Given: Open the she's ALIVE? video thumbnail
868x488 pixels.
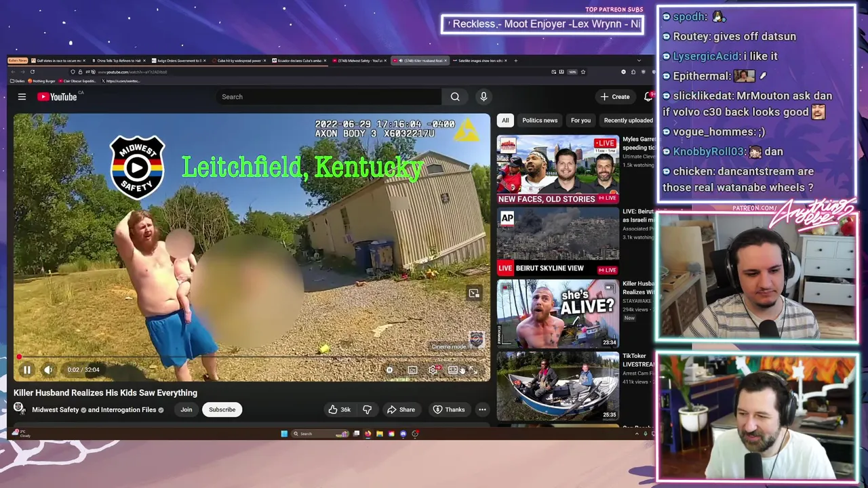Looking at the screenshot, I should [x=557, y=313].
